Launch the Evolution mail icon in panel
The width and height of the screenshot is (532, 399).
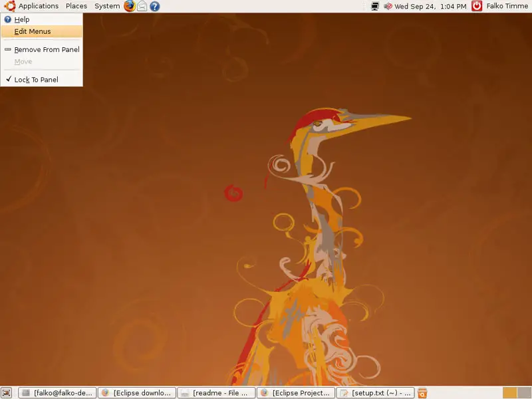point(142,6)
